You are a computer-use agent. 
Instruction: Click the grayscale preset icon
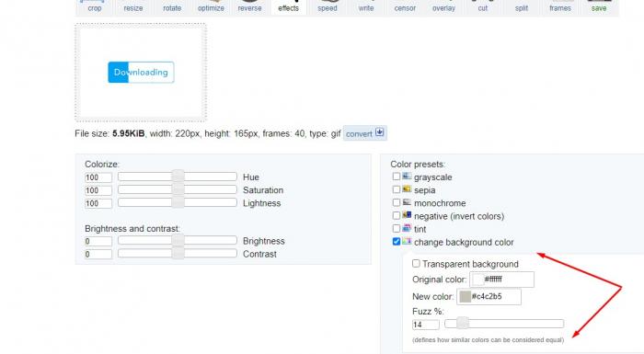407,177
